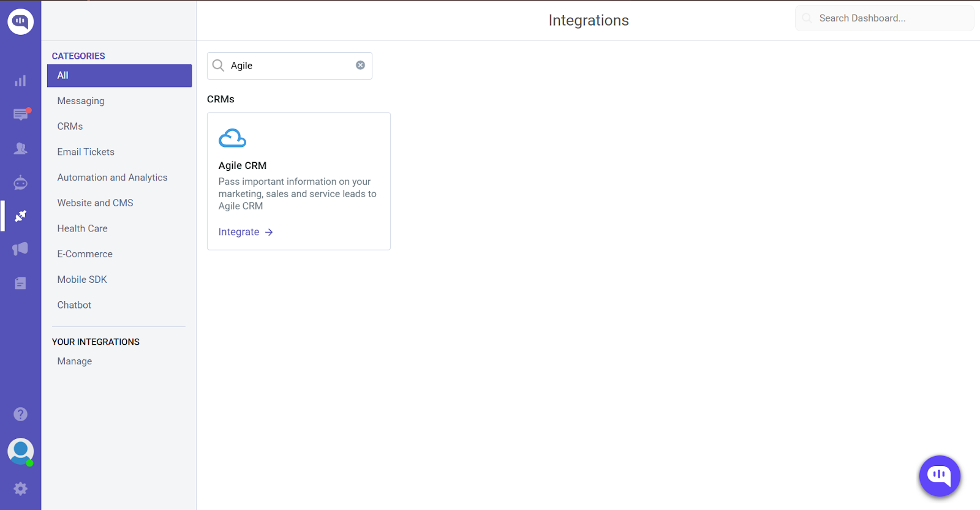Screen dimensions: 980x510
Task: Clear the Agile search text
Action: click(x=360, y=66)
